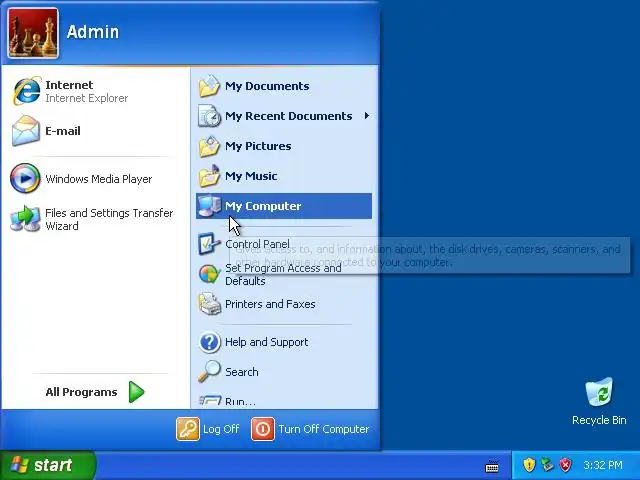Click the My Recent Documents clock icon
This screenshot has height=480, width=640.
209,116
